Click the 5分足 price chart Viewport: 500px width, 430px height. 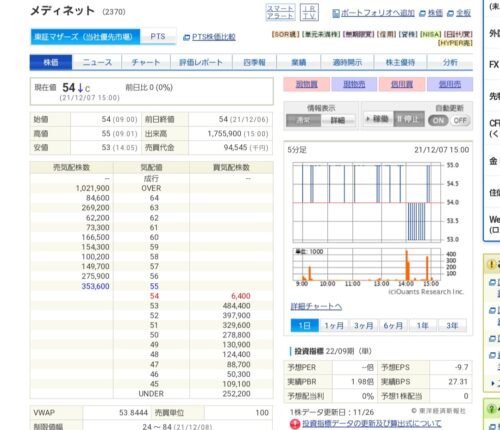(367, 202)
